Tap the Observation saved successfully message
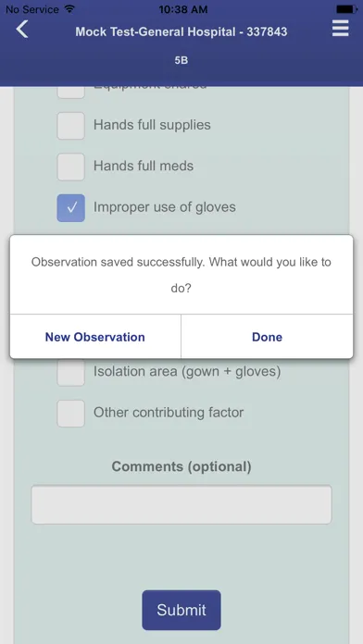The height and width of the screenshot is (644, 363). tap(181, 275)
